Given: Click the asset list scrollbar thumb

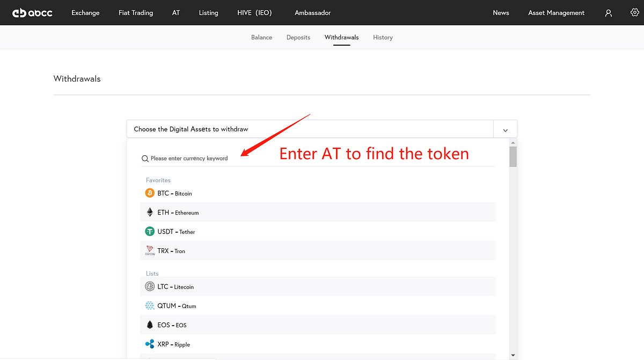Looking at the screenshot, I should (513, 156).
